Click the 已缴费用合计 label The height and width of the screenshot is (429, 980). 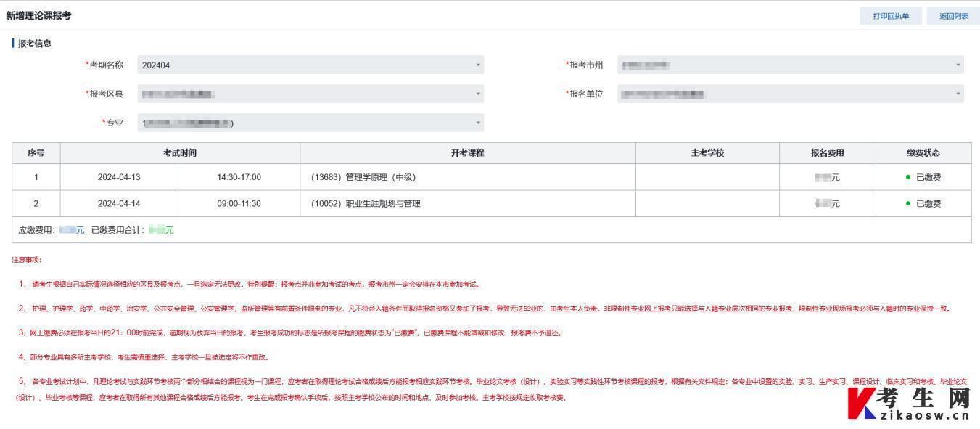pyautogui.click(x=118, y=230)
